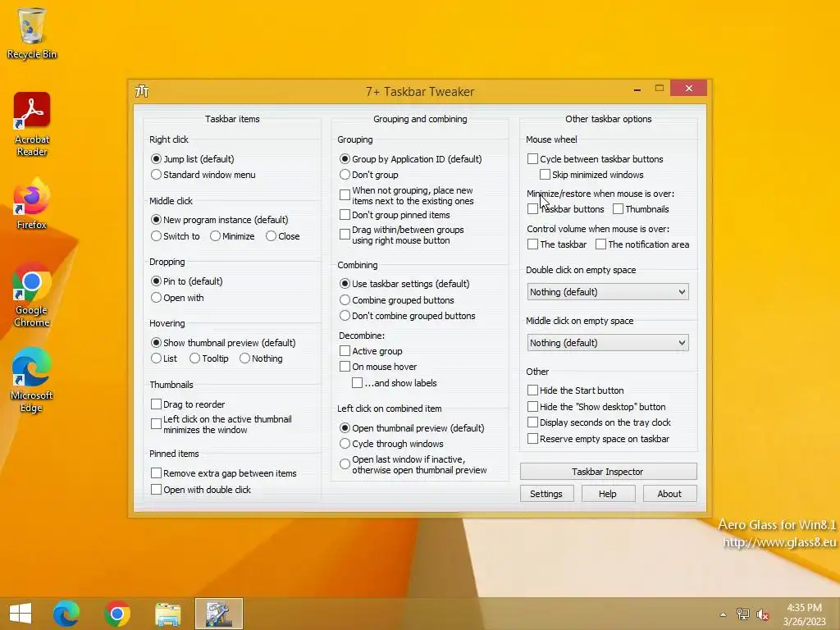Select Combine grouped buttons
This screenshot has height=630, width=840.
click(x=397, y=300)
